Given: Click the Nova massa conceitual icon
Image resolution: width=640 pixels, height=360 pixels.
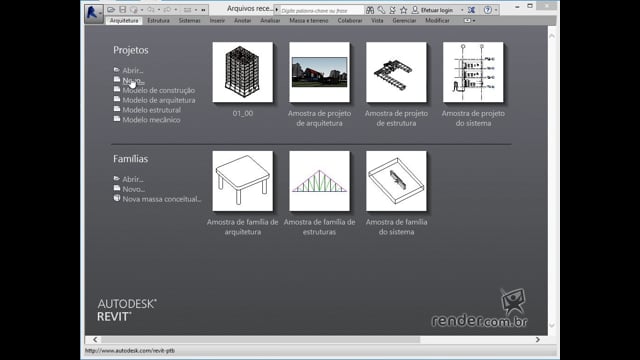Looking at the screenshot, I should (117, 198).
